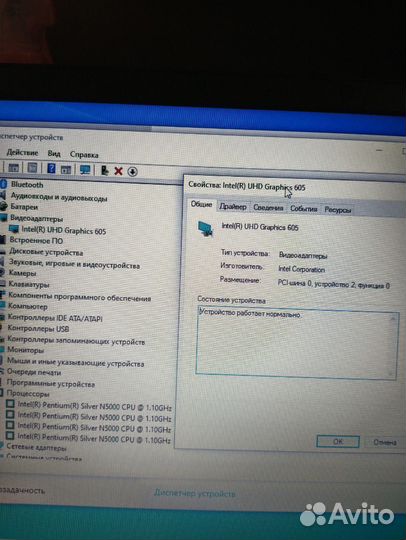Select the Встроенное ПО category
Image resolution: width=406 pixels, height=540 pixels.
coord(36,240)
